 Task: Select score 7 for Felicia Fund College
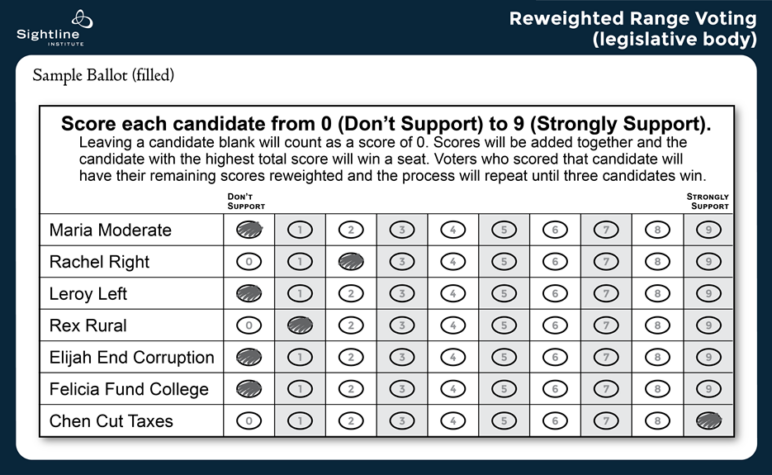pyautogui.click(x=607, y=389)
